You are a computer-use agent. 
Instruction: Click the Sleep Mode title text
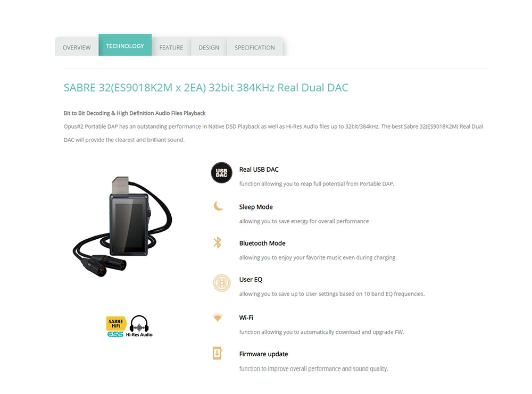pos(256,207)
